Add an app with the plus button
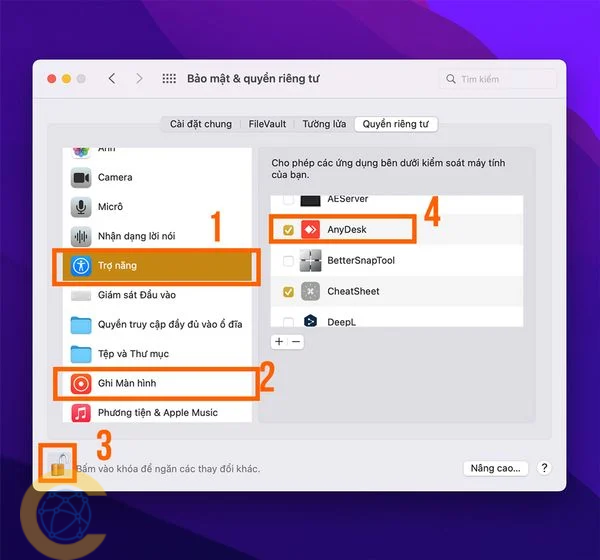The image size is (600, 560). (279, 341)
